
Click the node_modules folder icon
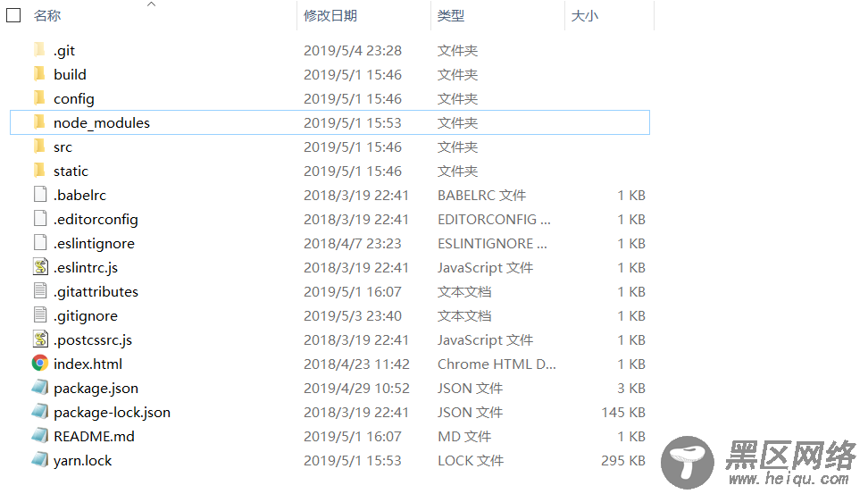click(x=39, y=121)
